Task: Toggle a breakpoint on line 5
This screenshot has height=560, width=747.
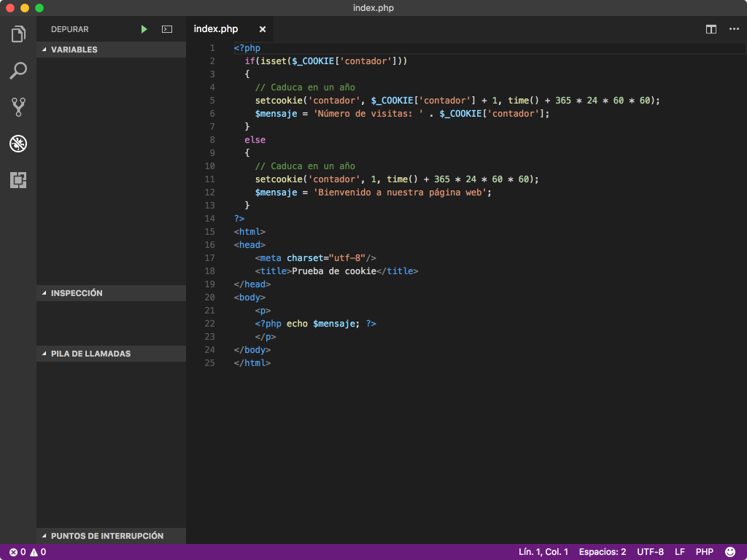Action: coord(197,100)
